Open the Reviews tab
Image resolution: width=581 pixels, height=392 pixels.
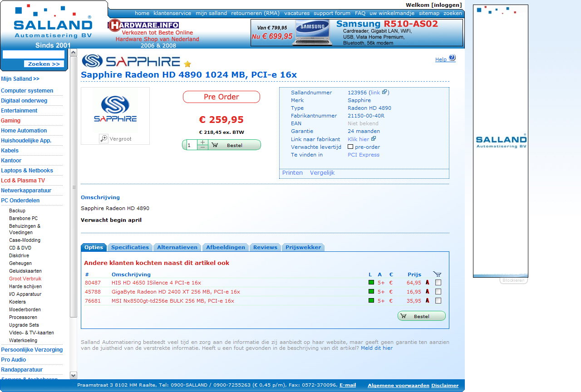coord(265,247)
